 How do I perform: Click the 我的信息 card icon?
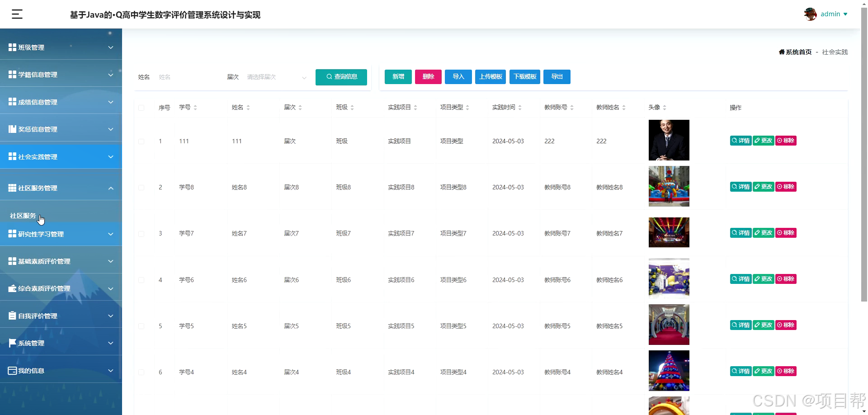point(12,371)
